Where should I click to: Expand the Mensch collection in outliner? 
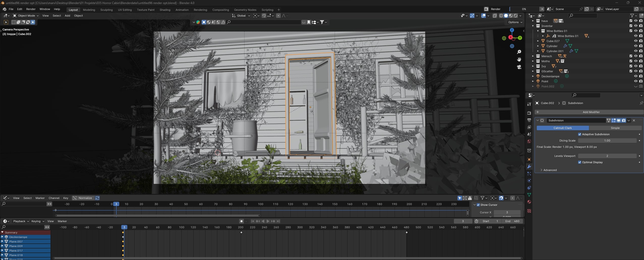click(x=533, y=56)
